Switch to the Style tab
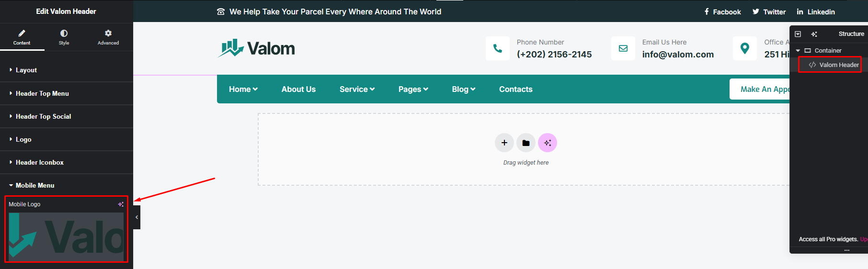Image resolution: width=868 pixels, height=269 pixels. tap(64, 37)
